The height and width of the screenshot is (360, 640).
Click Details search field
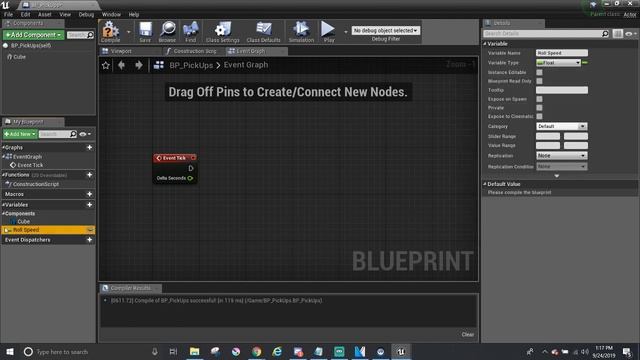click(x=546, y=33)
